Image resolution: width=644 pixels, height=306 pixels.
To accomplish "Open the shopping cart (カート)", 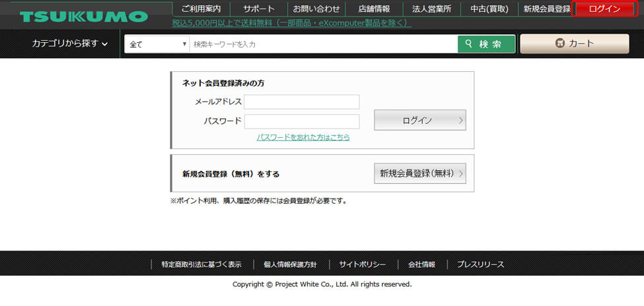I will (x=574, y=44).
